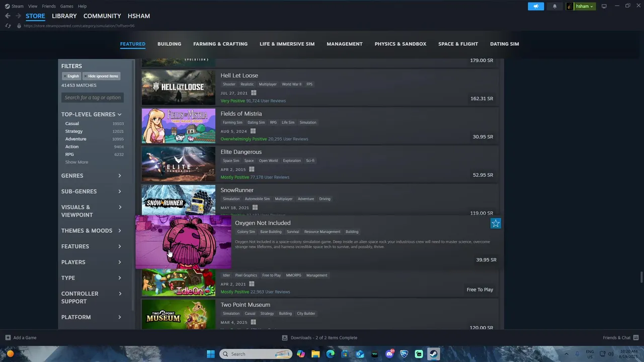Viewport: 644px width, 362px height.
Task: Click Windows platform icon for Fields of Mistria
Action: 253,131
